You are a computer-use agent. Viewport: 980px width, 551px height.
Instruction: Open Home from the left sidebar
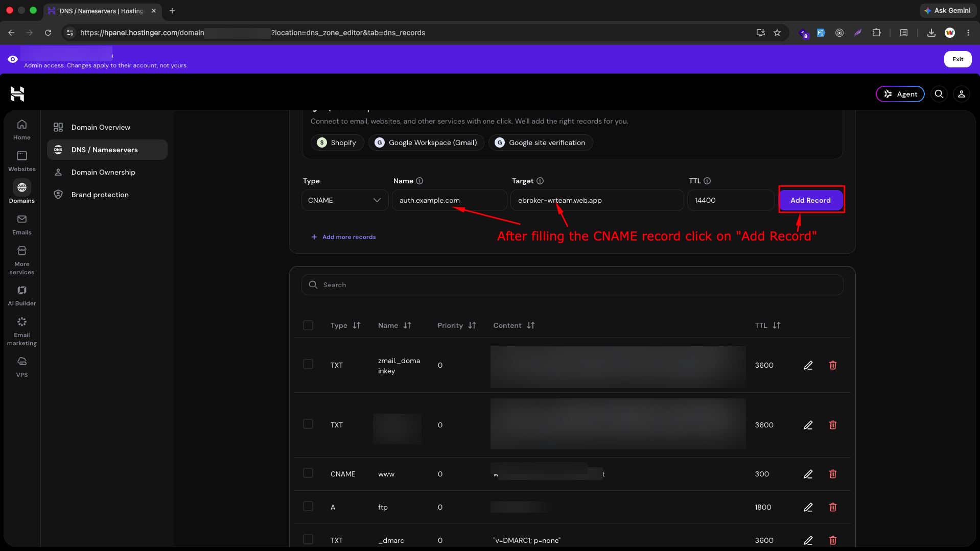(22, 130)
